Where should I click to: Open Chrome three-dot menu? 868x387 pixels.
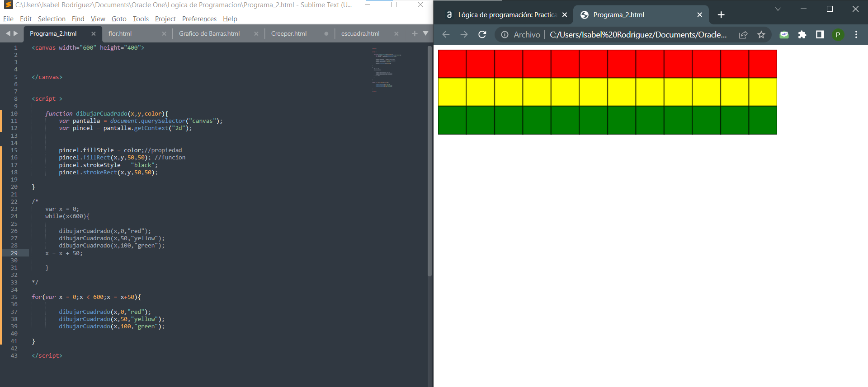tap(856, 35)
